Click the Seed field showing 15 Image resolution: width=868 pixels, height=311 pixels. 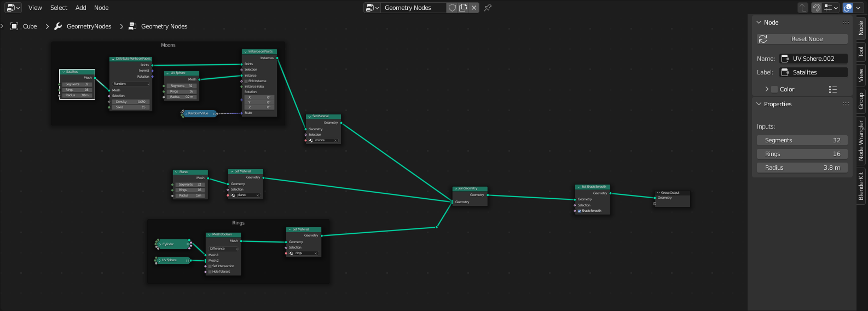tap(131, 107)
